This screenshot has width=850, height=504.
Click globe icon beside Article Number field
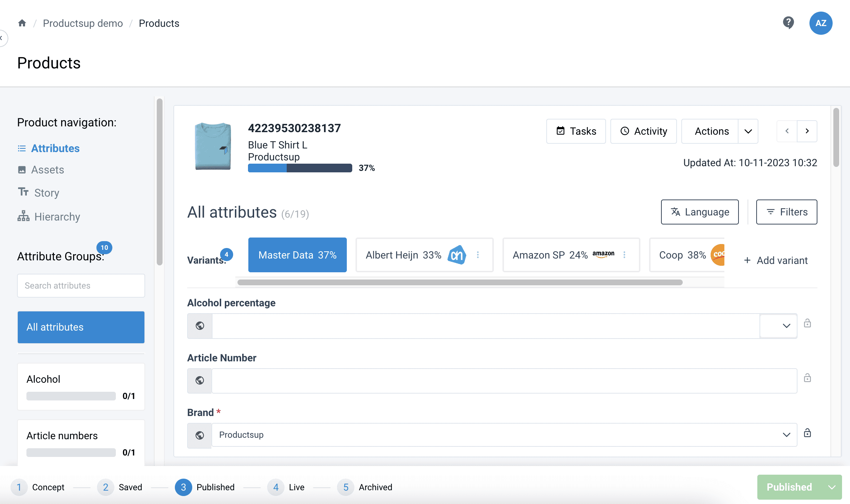tap(199, 381)
